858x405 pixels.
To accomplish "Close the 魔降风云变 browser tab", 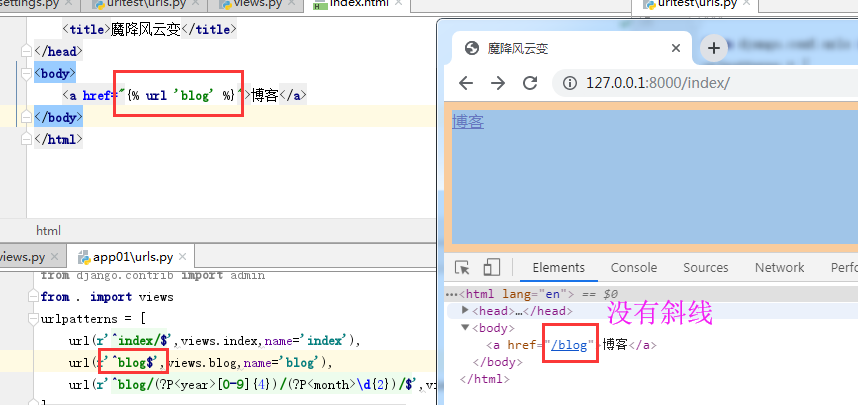I will 676,48.
